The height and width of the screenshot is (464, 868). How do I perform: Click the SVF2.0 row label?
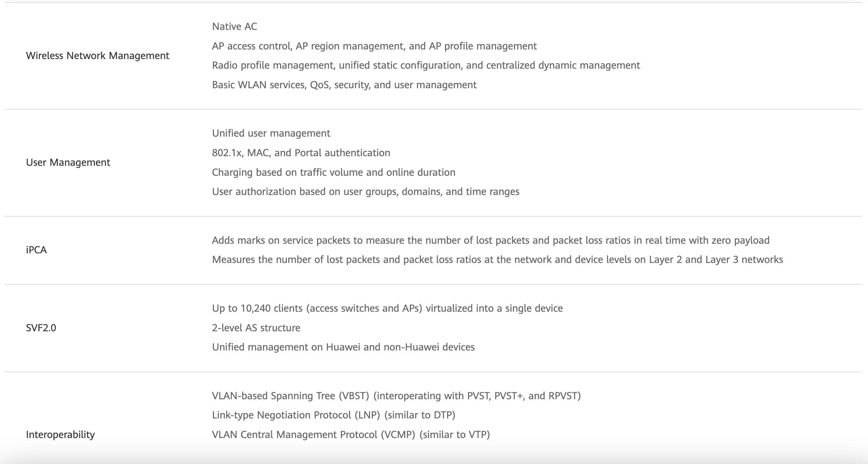click(41, 328)
